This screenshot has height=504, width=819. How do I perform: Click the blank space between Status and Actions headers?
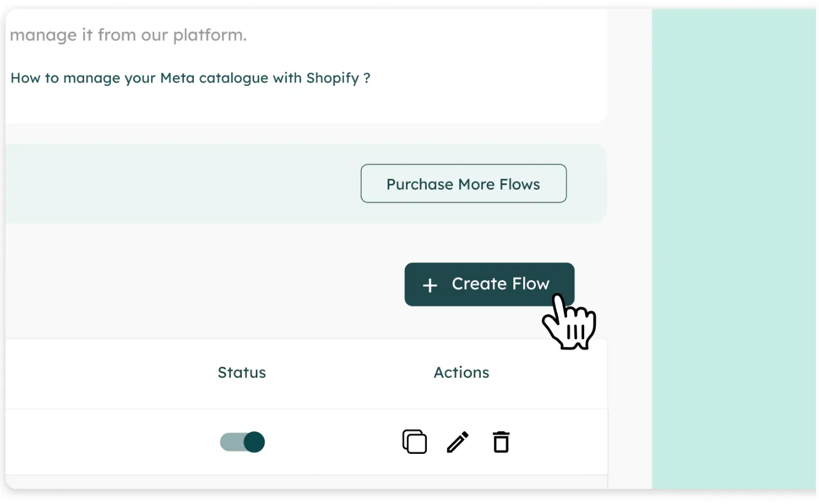coord(350,373)
